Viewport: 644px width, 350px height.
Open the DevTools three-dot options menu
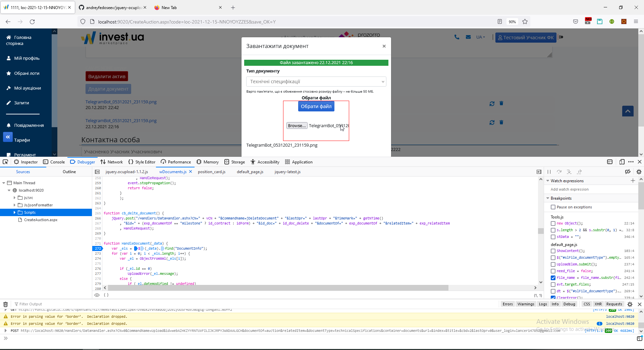coord(631,162)
